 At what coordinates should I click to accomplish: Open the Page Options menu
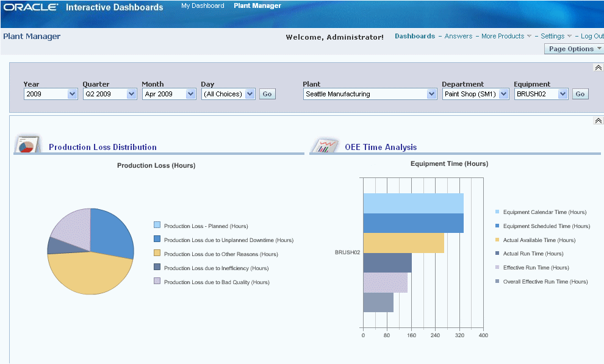coord(574,49)
